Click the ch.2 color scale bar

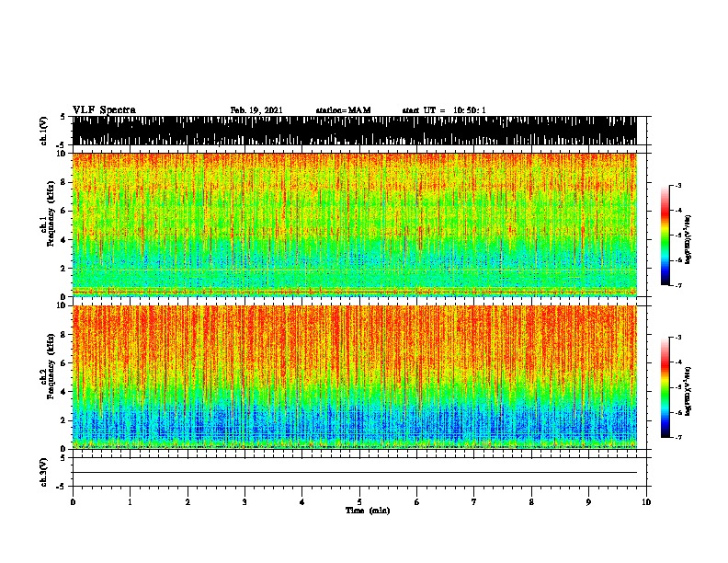point(665,387)
